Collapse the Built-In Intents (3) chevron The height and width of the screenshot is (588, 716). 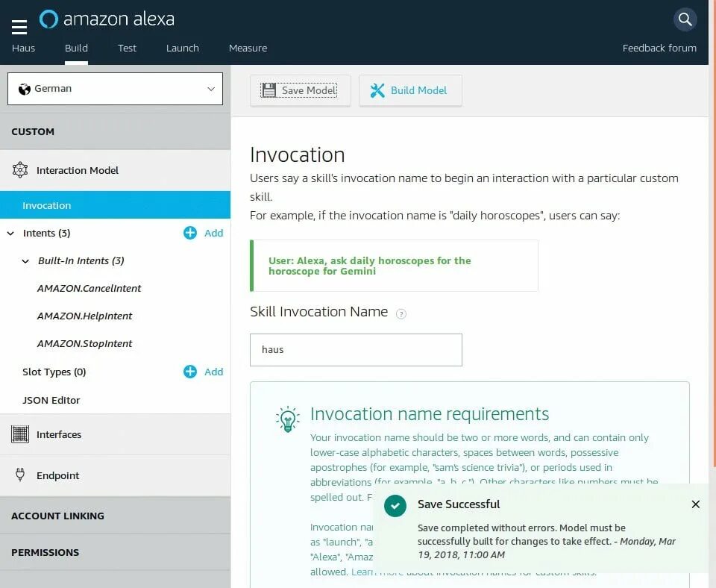[x=25, y=261]
